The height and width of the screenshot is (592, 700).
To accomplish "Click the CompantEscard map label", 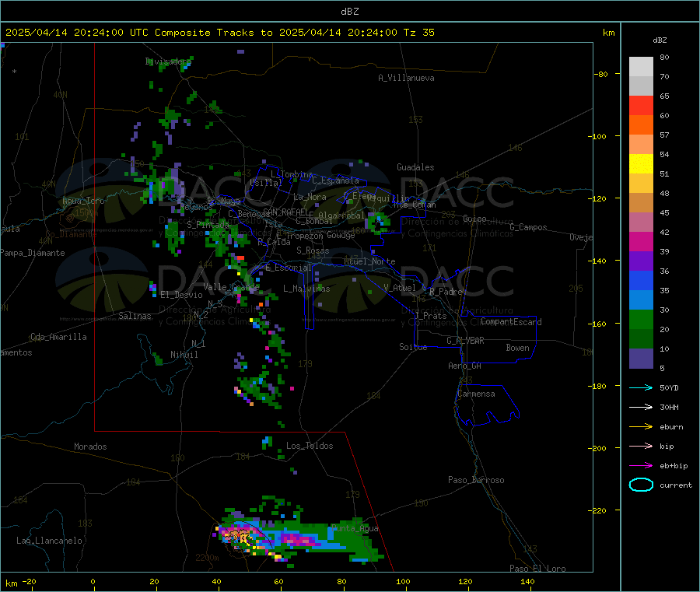I will click(512, 322).
